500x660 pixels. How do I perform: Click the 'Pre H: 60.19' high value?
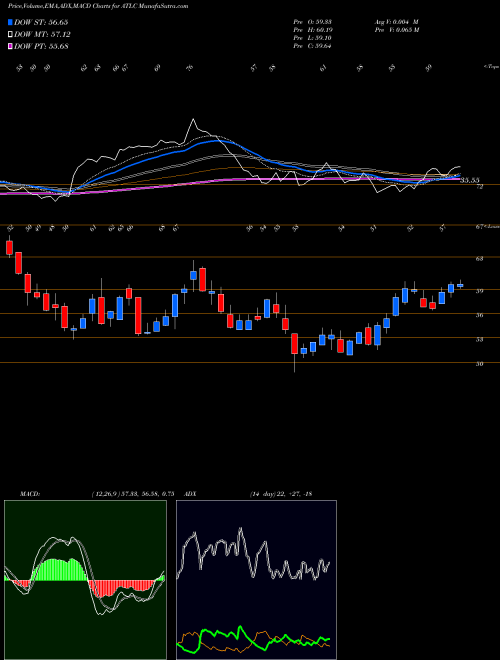pyautogui.click(x=312, y=30)
